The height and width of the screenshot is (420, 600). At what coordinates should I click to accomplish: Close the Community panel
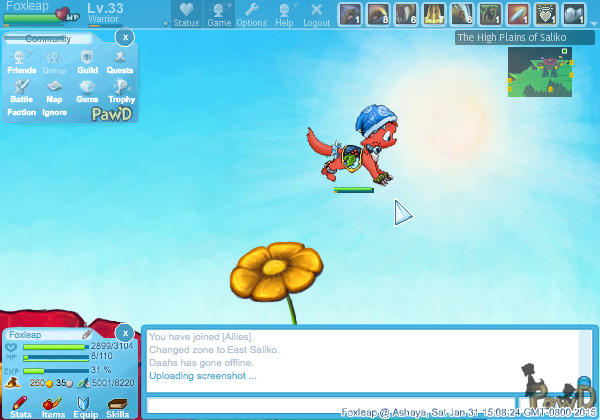123,37
